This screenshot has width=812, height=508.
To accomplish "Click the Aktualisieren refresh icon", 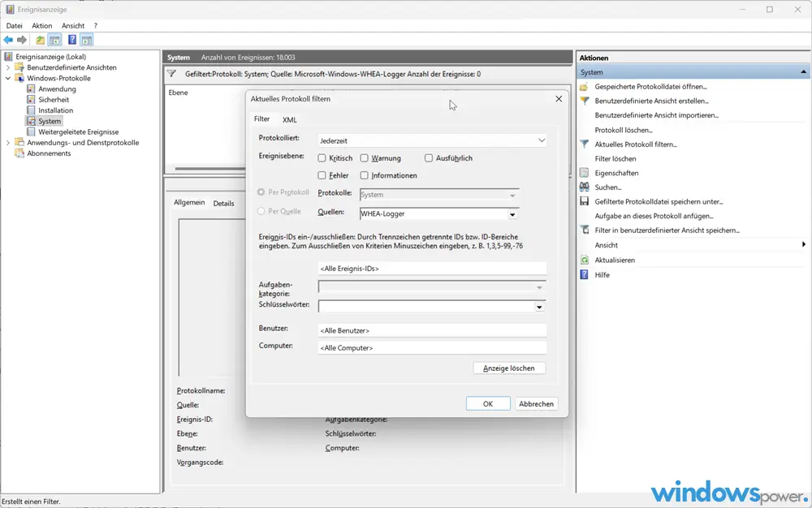I will point(584,260).
